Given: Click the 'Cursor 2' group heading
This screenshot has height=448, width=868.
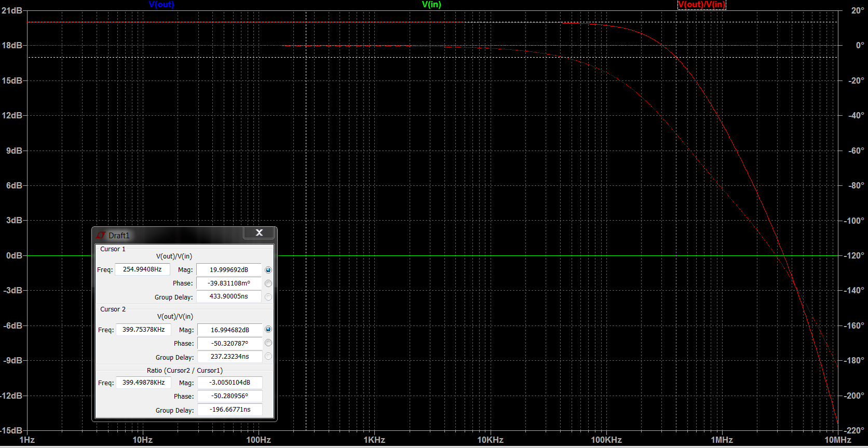Looking at the screenshot, I should (113, 309).
